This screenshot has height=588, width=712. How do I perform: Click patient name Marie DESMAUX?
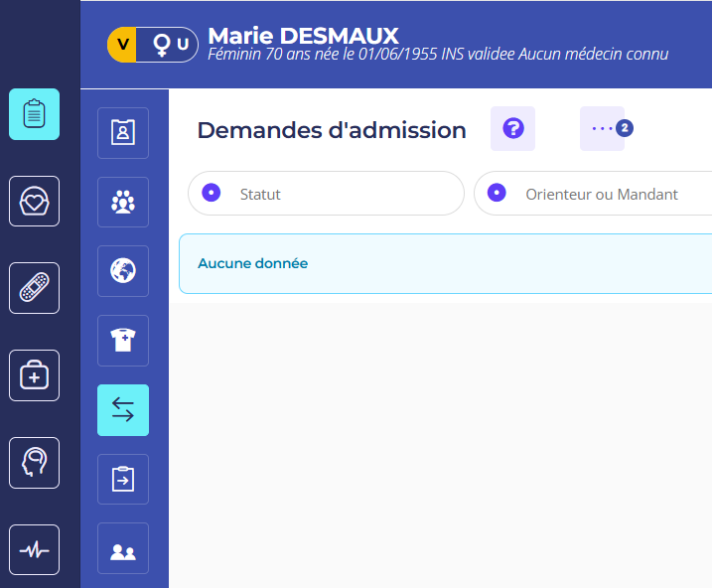[x=303, y=36]
